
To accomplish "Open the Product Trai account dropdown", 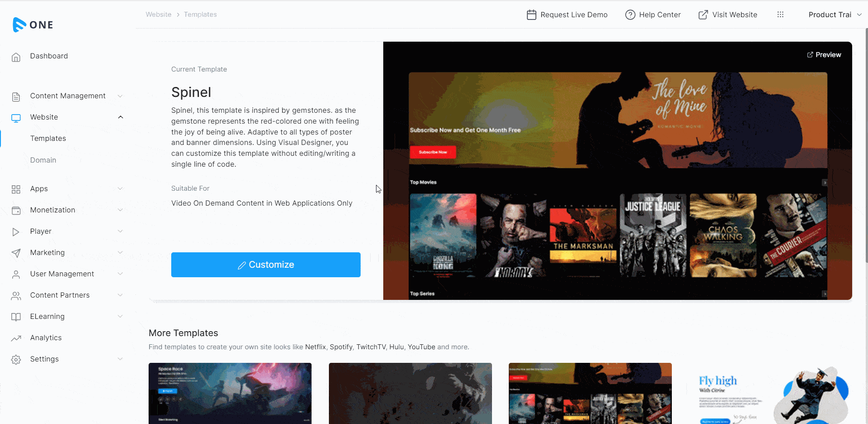I will click(x=835, y=14).
